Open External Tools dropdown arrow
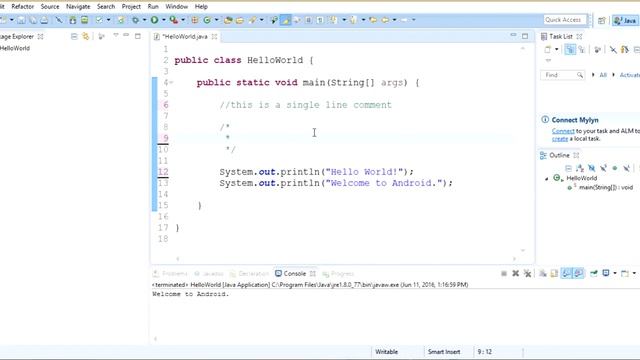The image size is (640, 360). point(183,20)
